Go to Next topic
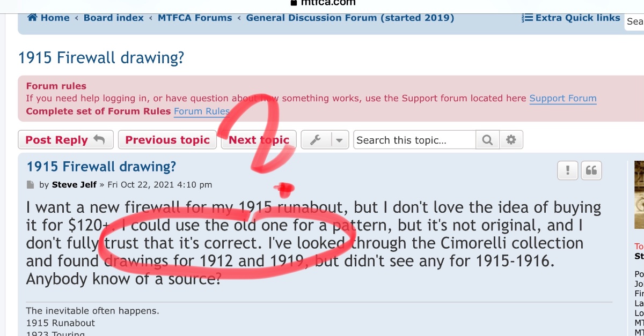The image size is (644, 336). (259, 140)
